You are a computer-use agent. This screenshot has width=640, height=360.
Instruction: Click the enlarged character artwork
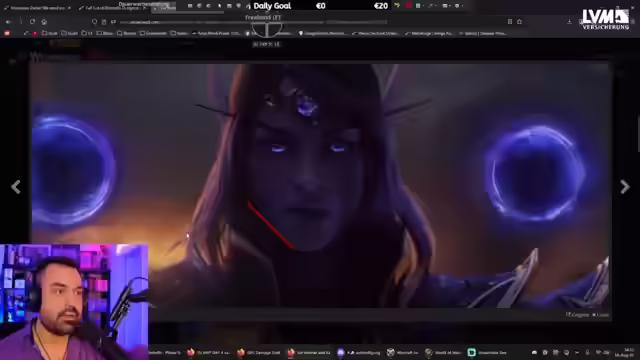[320, 186]
